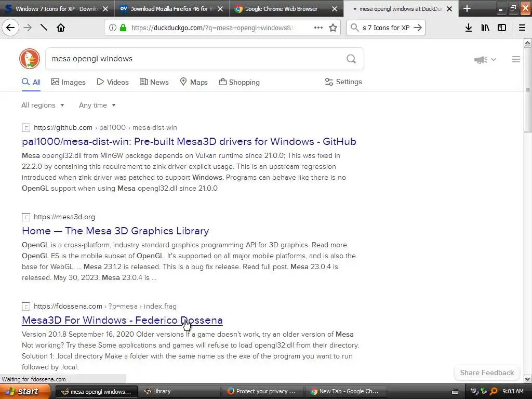This screenshot has height=399, width=532.
Task: Bookmark this page with the star icon
Action: coord(333,28)
